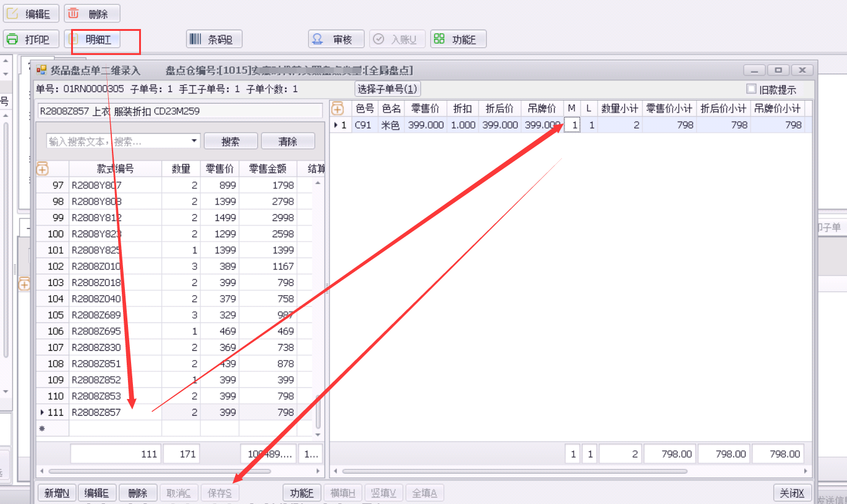The image size is (847, 504).
Task: Click 新增 button at dialog bottom
Action: pos(57,493)
